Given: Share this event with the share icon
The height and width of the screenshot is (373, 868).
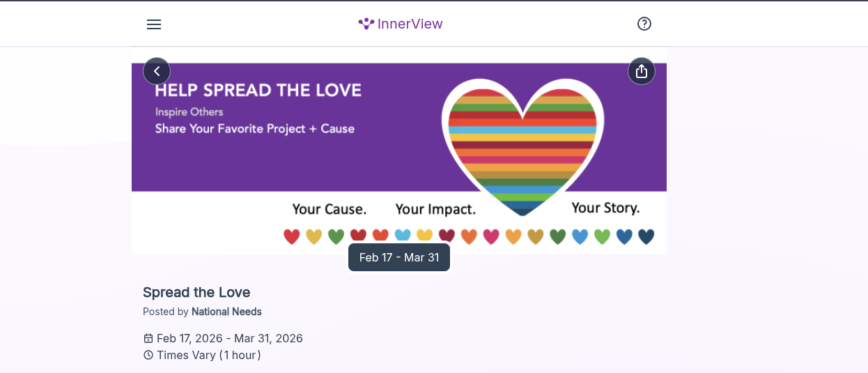Looking at the screenshot, I should [x=642, y=71].
